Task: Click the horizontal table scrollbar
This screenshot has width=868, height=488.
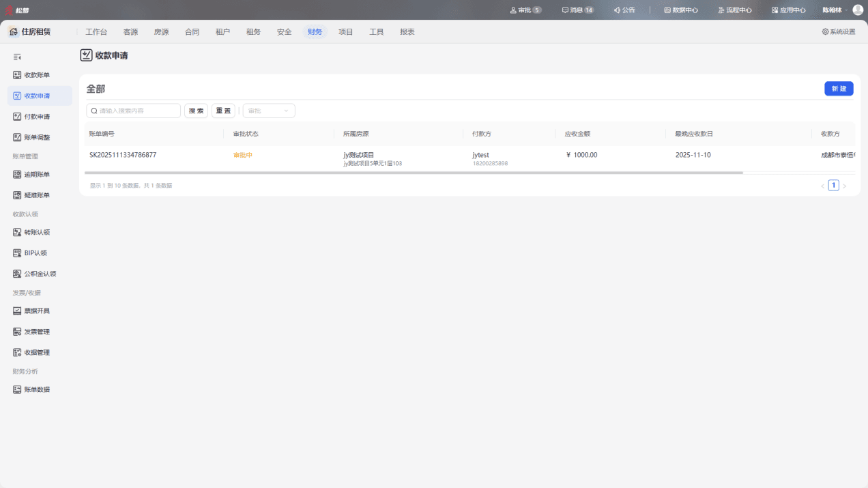Action: [414, 173]
